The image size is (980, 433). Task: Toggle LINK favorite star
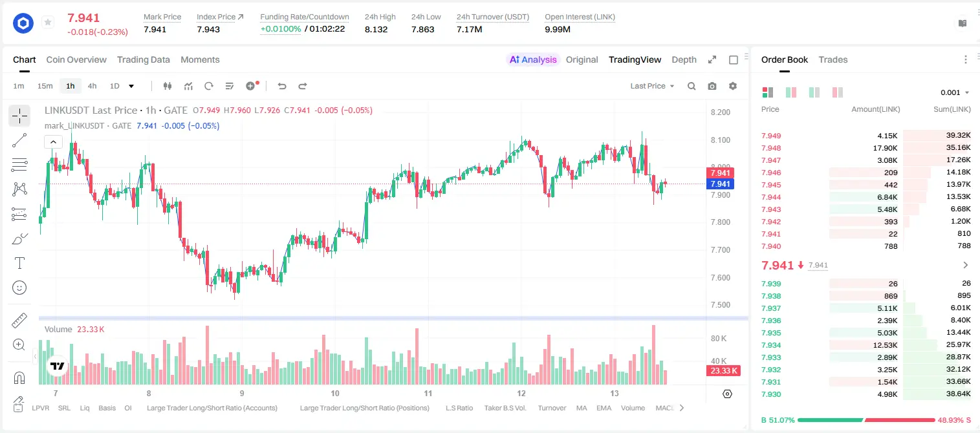[x=48, y=23]
